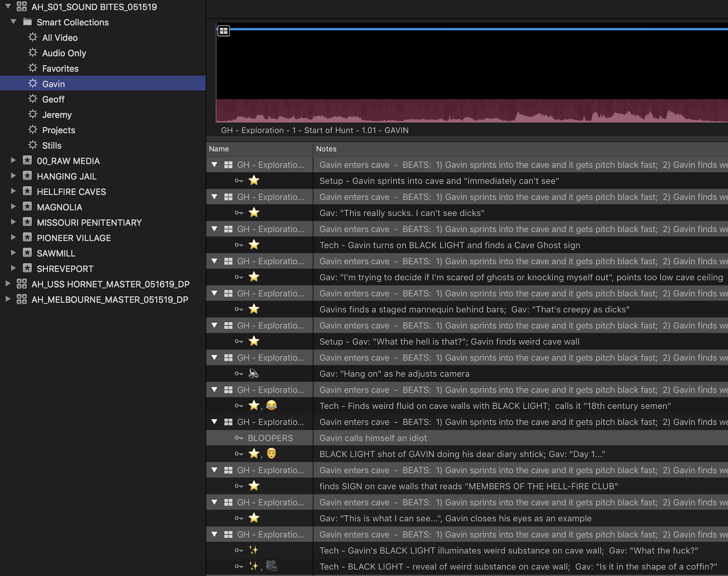
Task: Click the star favorite on mannequin note row
Action: (x=254, y=309)
